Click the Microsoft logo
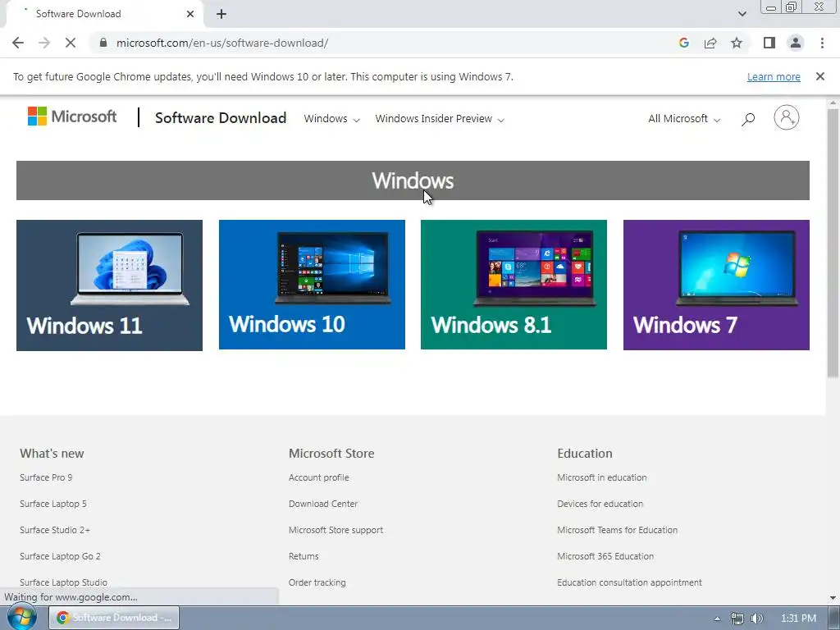 (72, 116)
